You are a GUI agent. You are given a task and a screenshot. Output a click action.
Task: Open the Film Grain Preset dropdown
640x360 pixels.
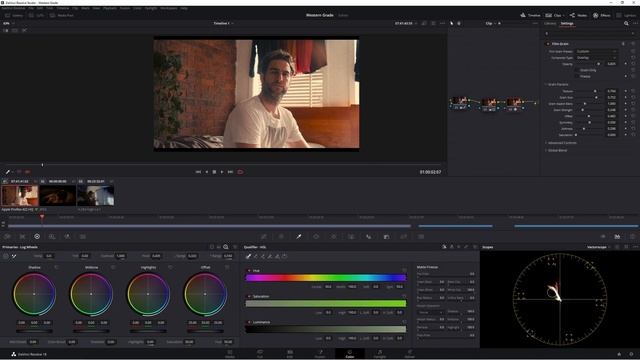596,51
